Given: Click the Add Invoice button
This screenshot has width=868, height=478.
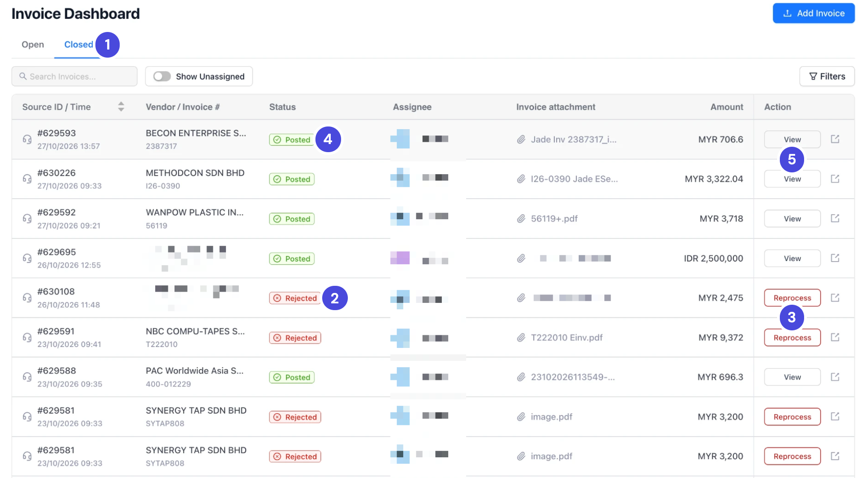Looking at the screenshot, I should pos(814,14).
